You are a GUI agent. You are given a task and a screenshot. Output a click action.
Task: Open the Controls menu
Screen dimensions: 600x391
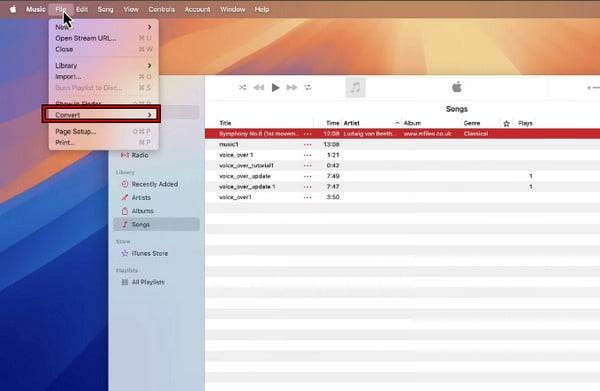click(x=161, y=9)
